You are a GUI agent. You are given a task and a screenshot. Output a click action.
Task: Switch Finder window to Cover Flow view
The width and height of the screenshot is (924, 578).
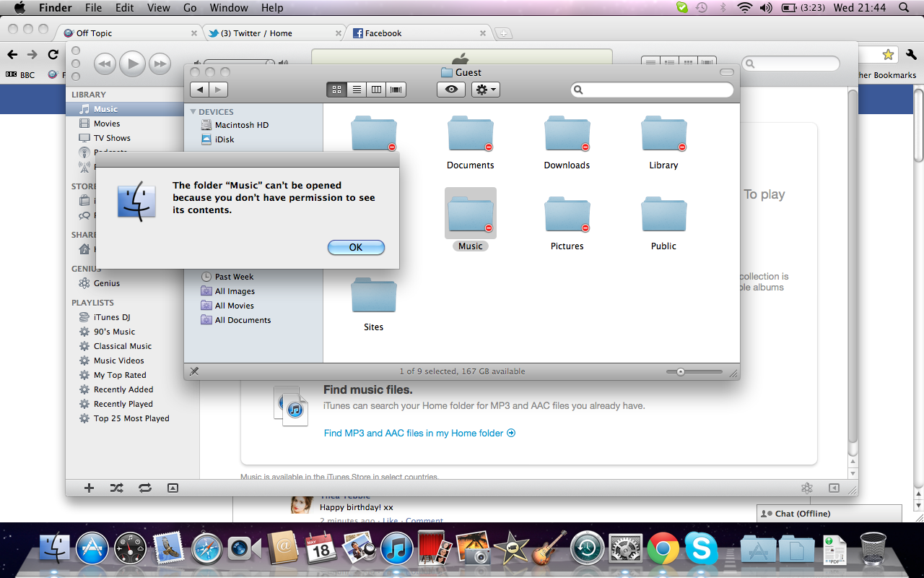point(396,90)
